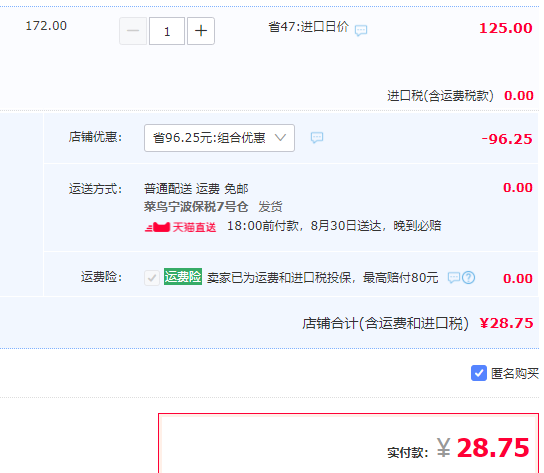Increase quantity with the plus button
This screenshot has height=473, width=544.
(201, 31)
